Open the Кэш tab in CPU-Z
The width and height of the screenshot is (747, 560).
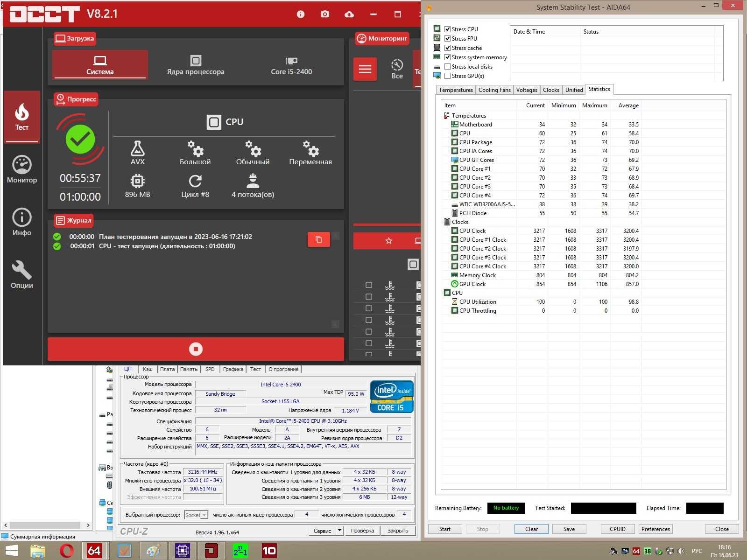(x=148, y=369)
